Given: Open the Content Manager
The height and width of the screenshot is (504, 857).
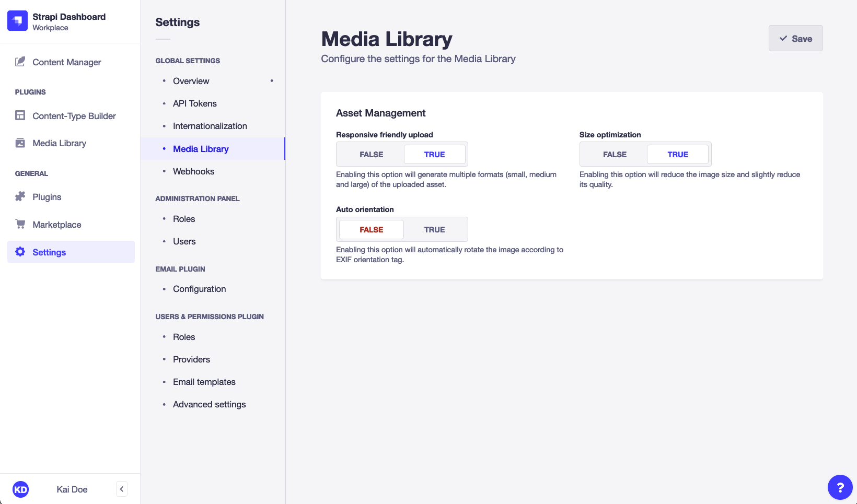Looking at the screenshot, I should (66, 62).
